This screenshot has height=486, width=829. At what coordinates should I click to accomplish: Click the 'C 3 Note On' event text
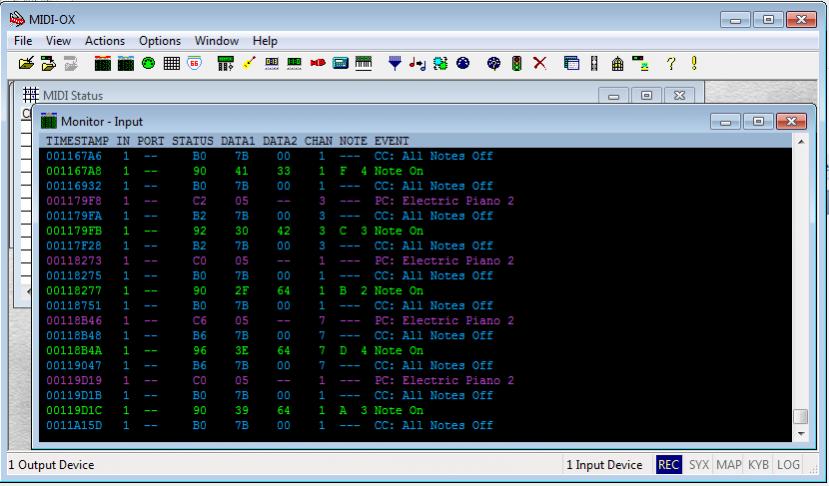pyautogui.click(x=381, y=231)
